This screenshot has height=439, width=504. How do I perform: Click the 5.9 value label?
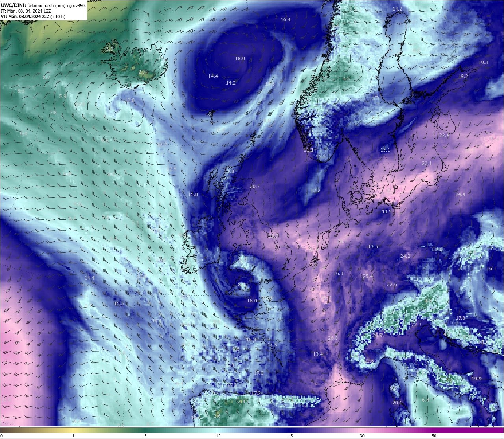(x=63, y=96)
